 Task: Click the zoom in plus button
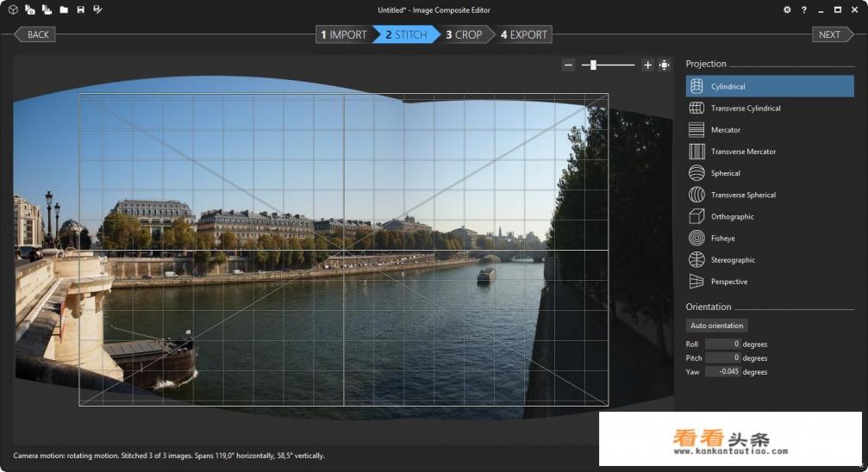click(x=647, y=65)
